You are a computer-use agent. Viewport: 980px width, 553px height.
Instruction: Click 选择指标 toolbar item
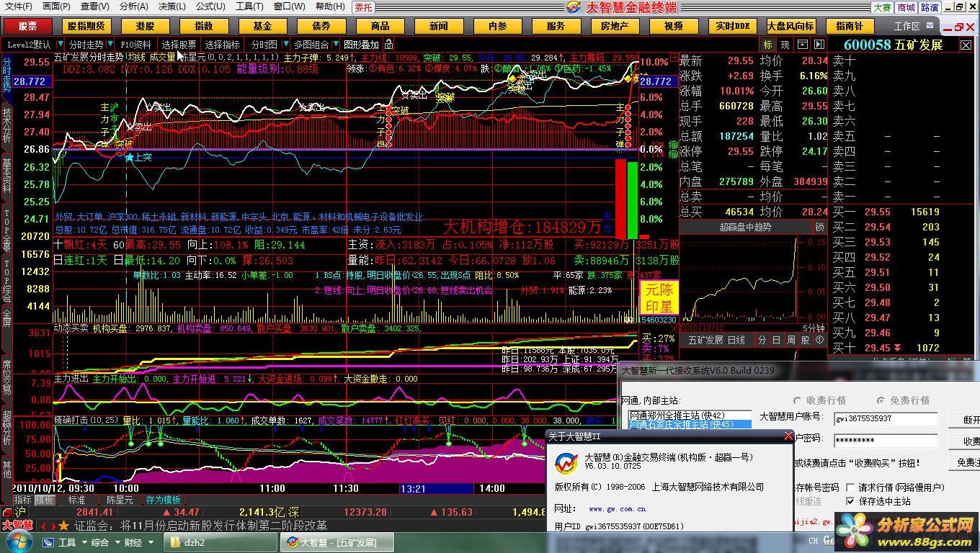point(222,45)
